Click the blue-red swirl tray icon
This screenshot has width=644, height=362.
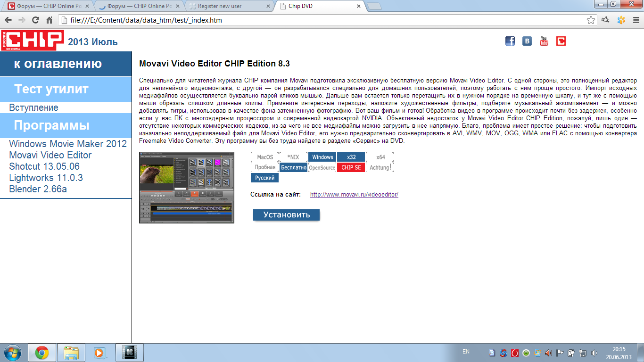coord(504,353)
